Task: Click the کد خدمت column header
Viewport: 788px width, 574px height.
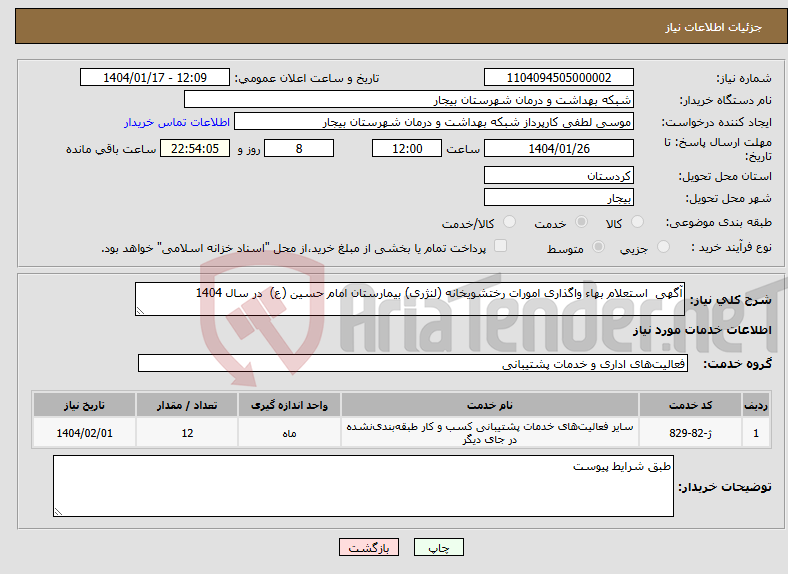Action: pyautogui.click(x=691, y=405)
